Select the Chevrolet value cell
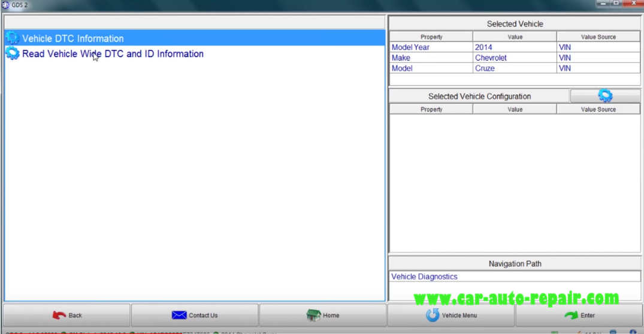Screen dimensions: 644x334 click(515, 58)
